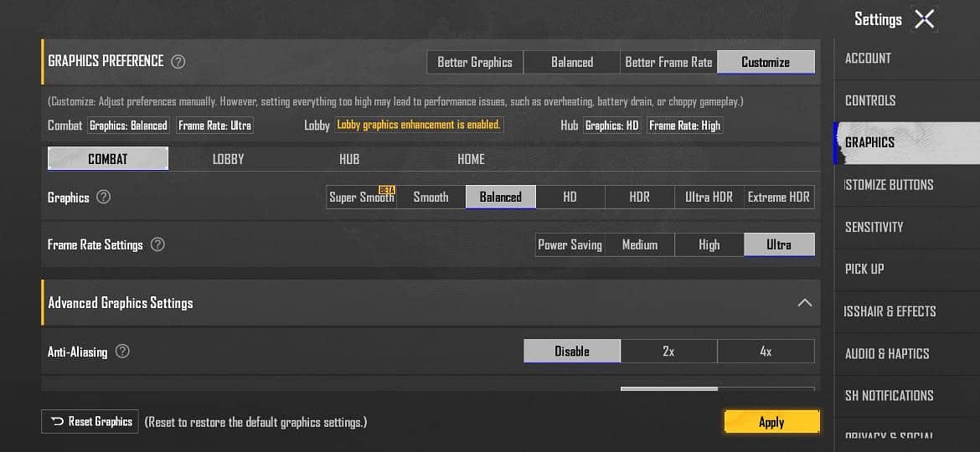Click the help icon beside Graphics Preference
980x452 pixels.
(x=178, y=61)
